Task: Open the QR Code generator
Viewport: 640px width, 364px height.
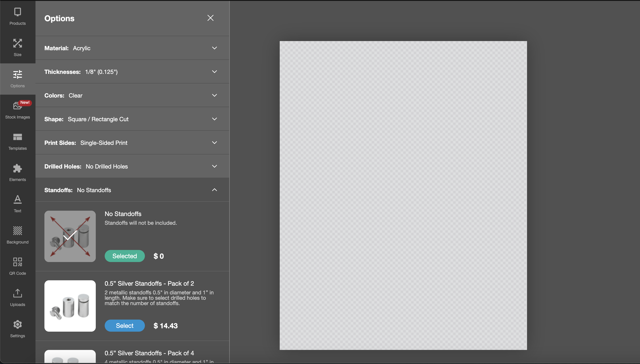Action: pos(17,266)
